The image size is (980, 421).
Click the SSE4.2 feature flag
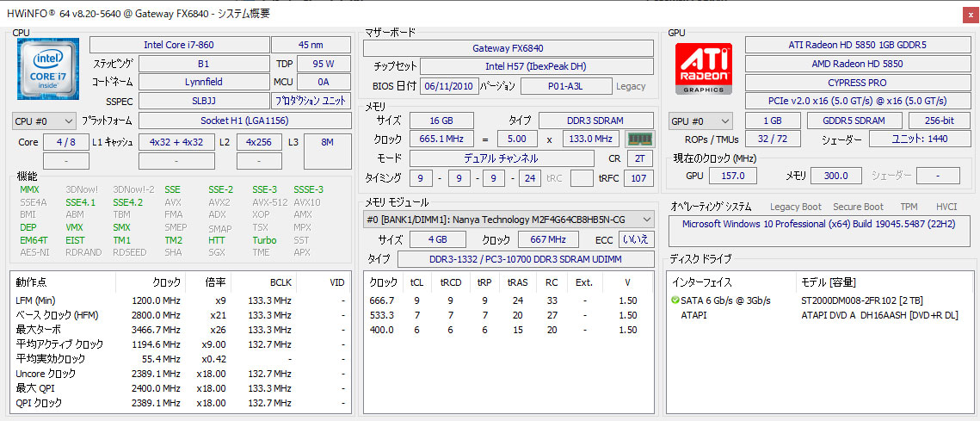(128, 202)
